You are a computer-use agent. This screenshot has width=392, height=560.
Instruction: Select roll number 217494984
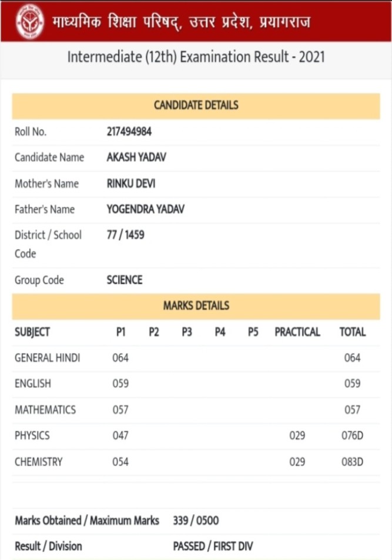click(x=129, y=132)
